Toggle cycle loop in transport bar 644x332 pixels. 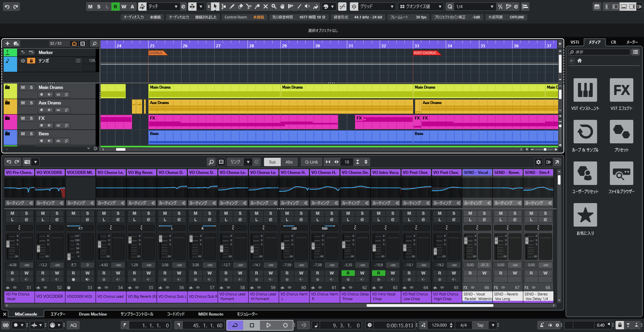pos(235,325)
